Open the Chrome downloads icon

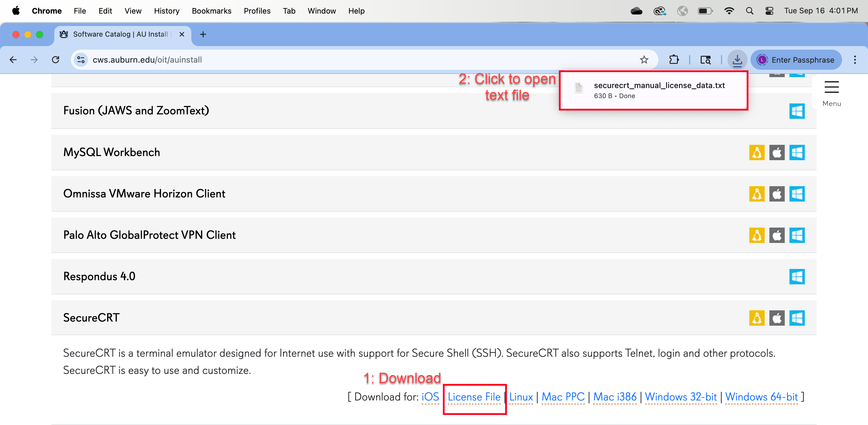point(737,60)
